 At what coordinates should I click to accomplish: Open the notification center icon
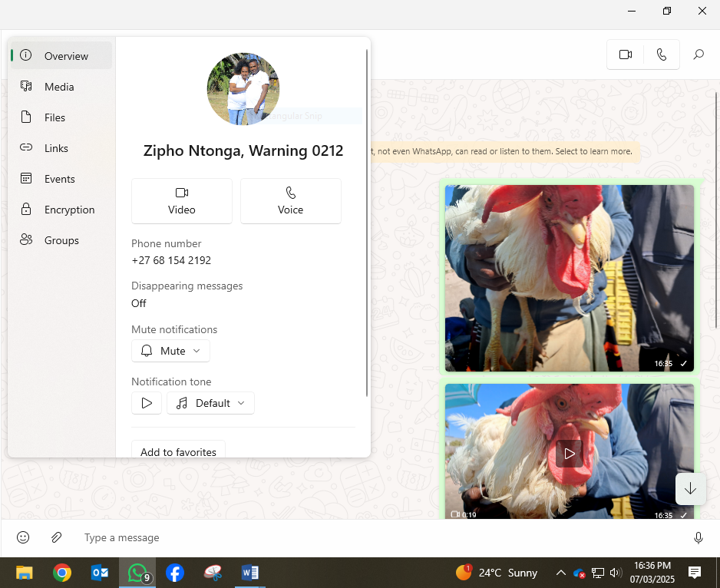coord(695,573)
